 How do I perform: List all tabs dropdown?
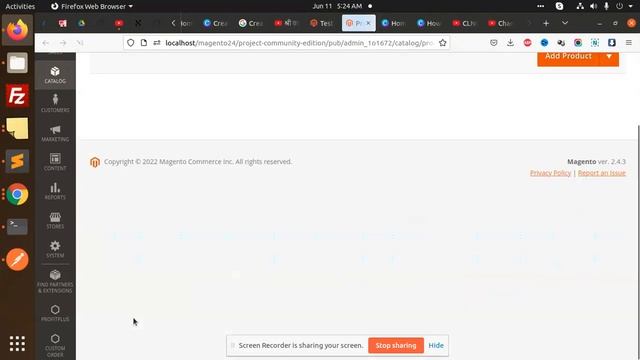click(x=565, y=23)
